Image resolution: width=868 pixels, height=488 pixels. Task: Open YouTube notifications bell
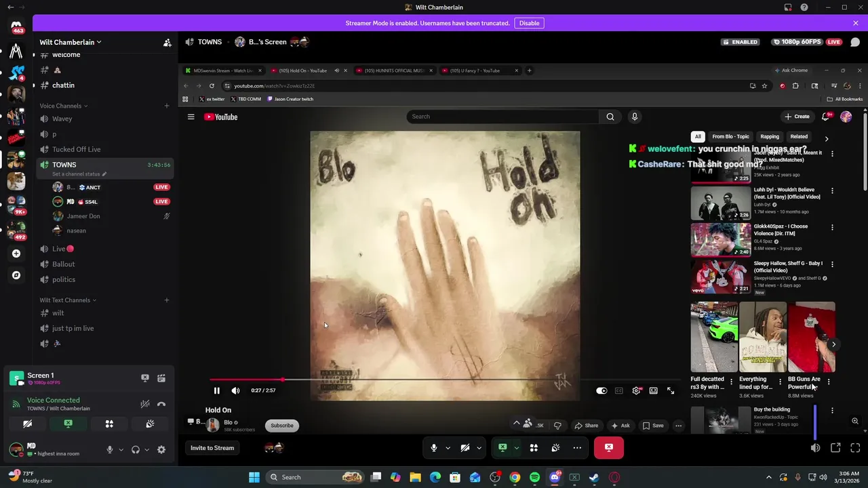pos(825,117)
